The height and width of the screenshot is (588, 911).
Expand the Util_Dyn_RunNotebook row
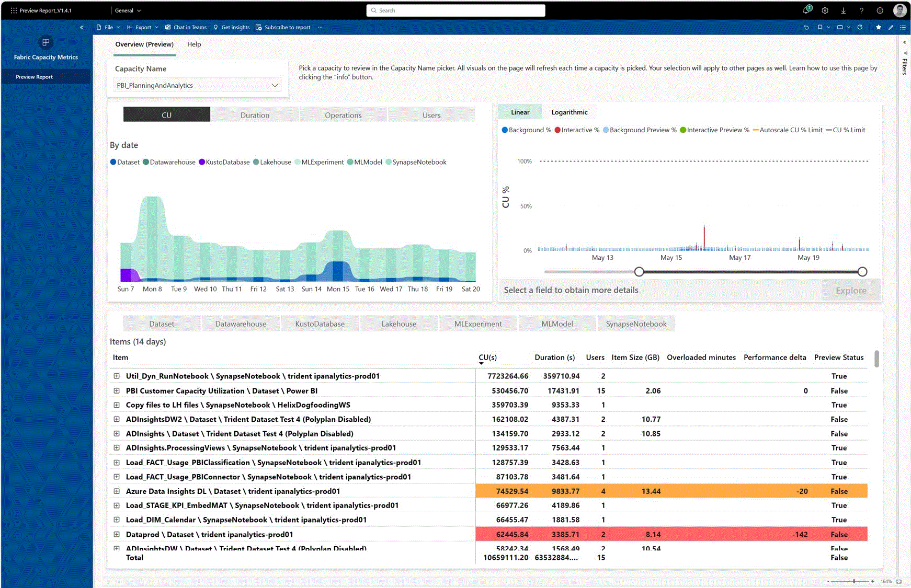click(x=116, y=376)
